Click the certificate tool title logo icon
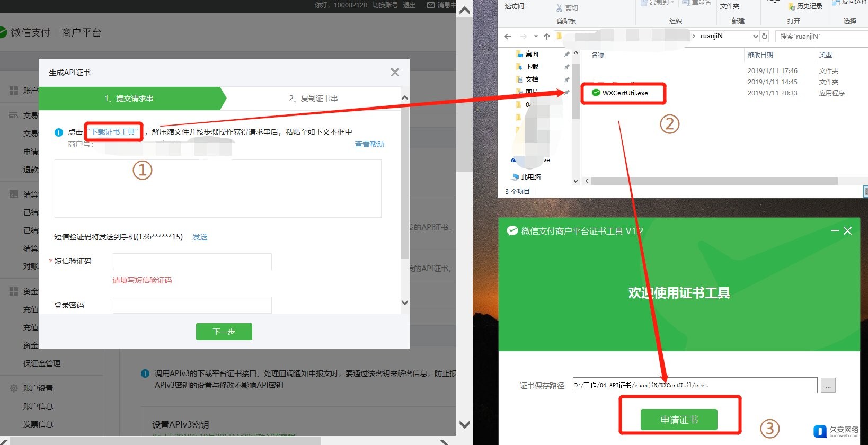Viewport: 868px width, 445px height. [512, 230]
